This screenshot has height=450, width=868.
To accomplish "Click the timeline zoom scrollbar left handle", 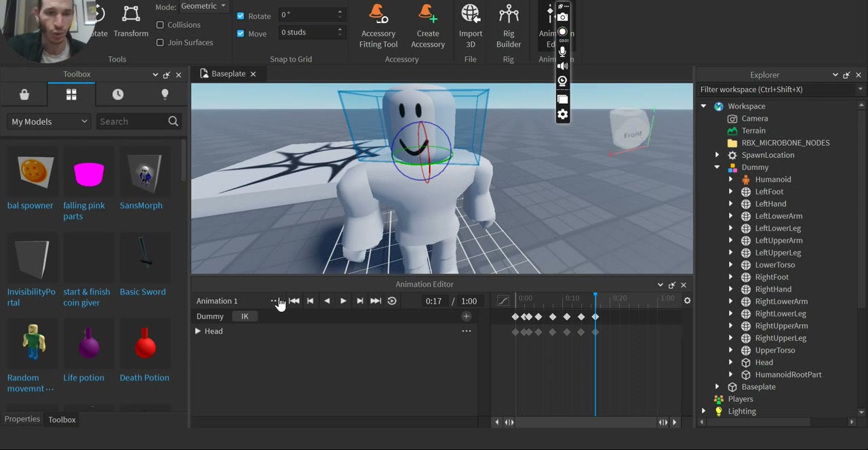I will tap(509, 422).
